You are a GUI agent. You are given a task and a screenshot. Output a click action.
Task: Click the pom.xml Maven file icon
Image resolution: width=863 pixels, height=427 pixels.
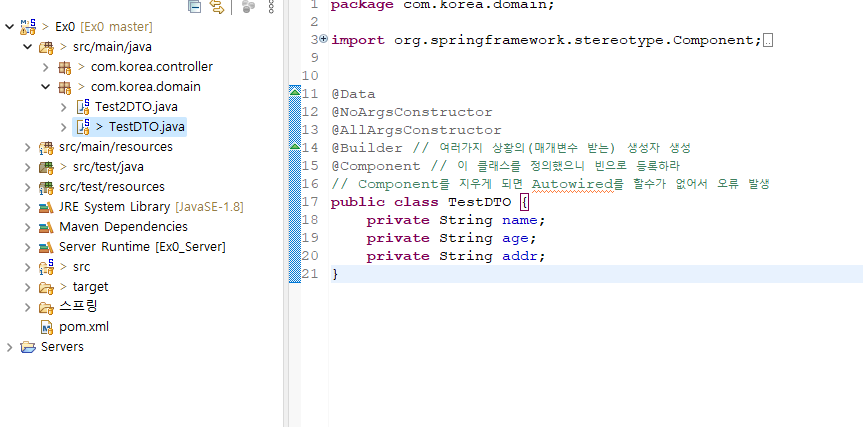tap(47, 327)
